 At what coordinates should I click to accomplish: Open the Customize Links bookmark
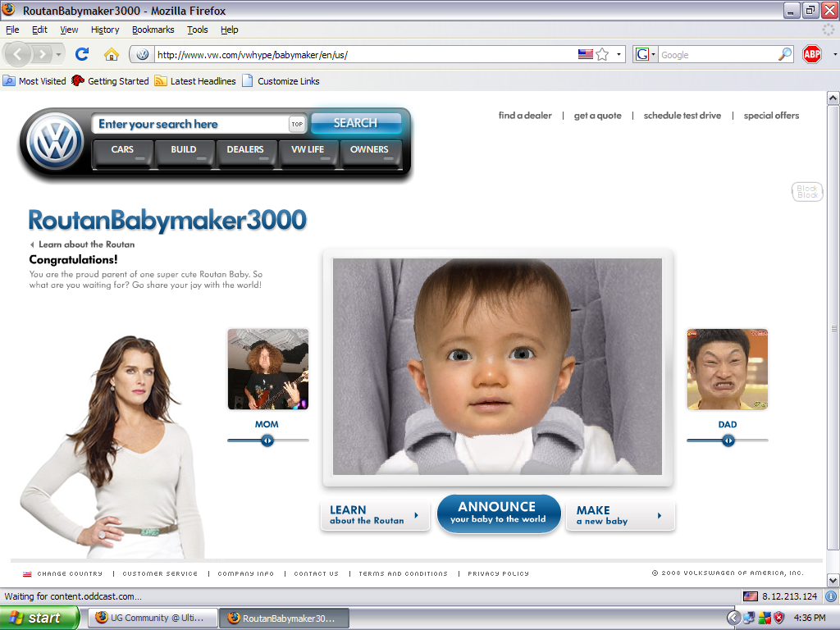click(281, 81)
